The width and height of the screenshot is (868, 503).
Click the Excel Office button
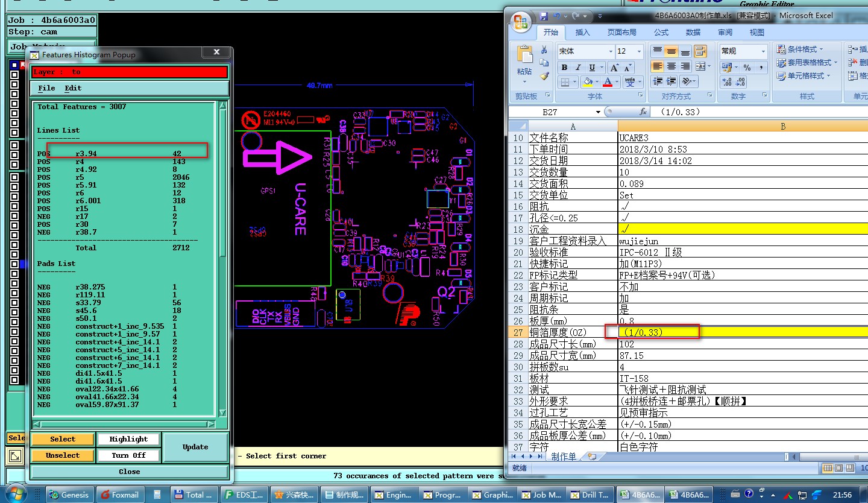(x=521, y=23)
